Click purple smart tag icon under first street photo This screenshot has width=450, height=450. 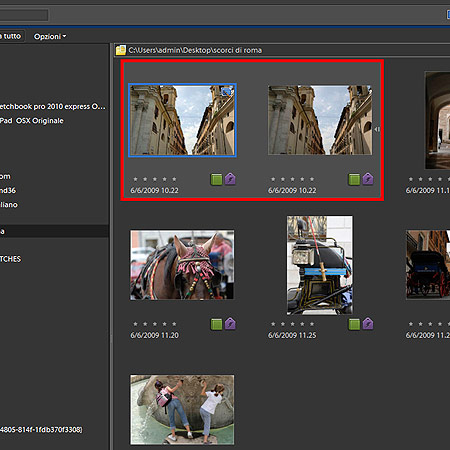pos(230,179)
